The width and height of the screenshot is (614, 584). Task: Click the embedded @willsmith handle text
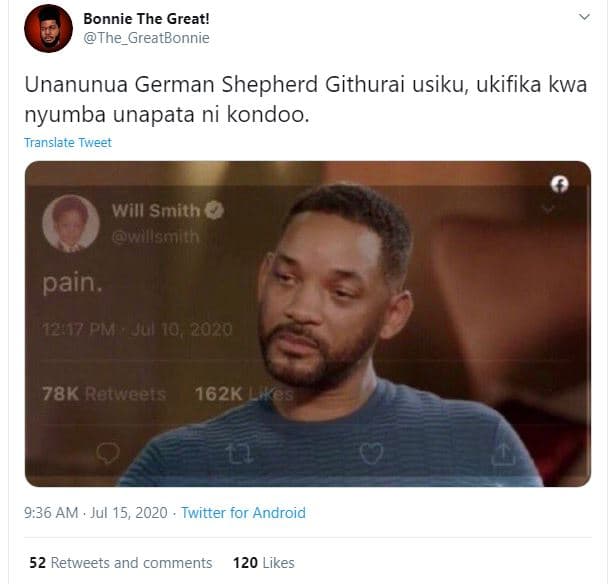(x=155, y=237)
